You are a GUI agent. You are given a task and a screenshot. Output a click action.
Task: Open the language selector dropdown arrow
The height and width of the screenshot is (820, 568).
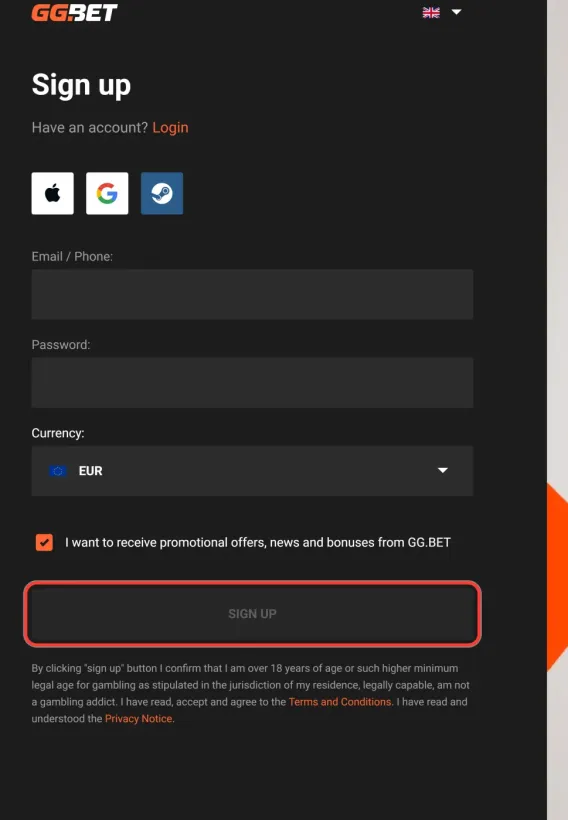(457, 12)
